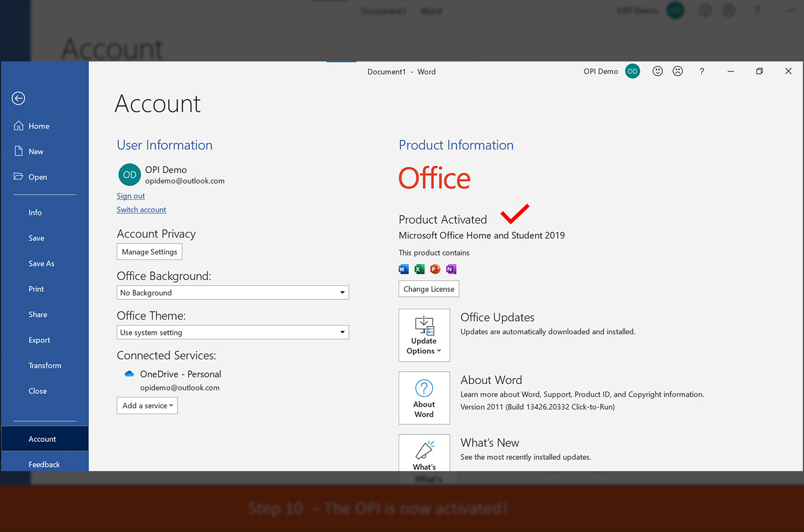The image size is (804, 532).
Task: Click the OneDrive cloud icon
Action: [x=130, y=374]
